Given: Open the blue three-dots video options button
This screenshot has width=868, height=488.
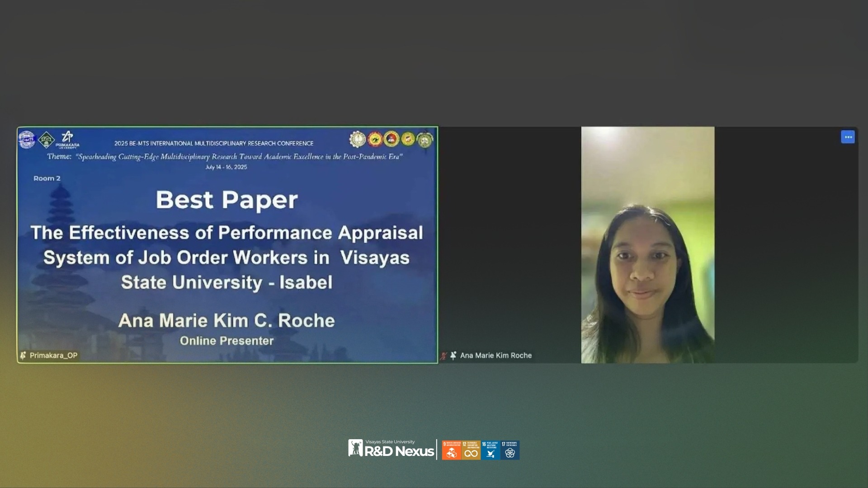Looking at the screenshot, I should tap(848, 137).
